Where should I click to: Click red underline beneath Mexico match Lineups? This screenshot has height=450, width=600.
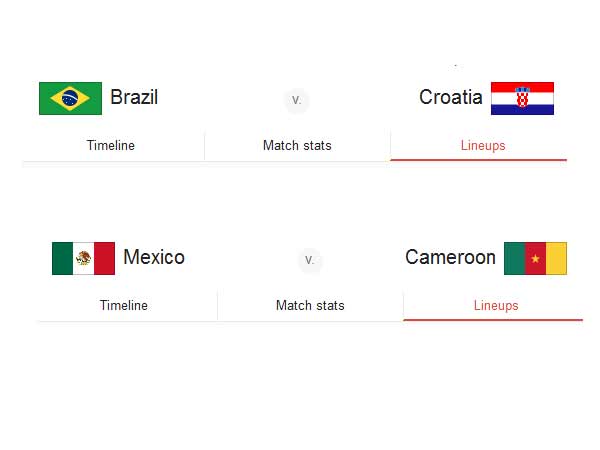493,320
